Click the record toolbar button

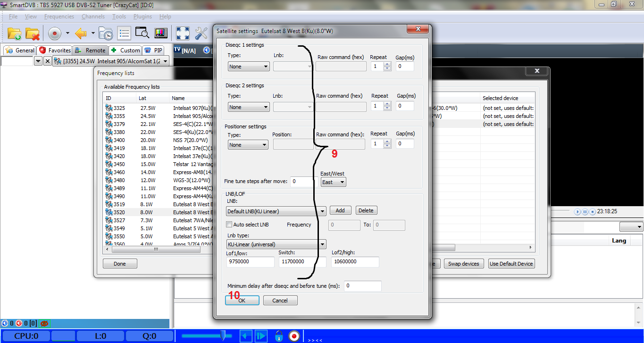coord(55,33)
